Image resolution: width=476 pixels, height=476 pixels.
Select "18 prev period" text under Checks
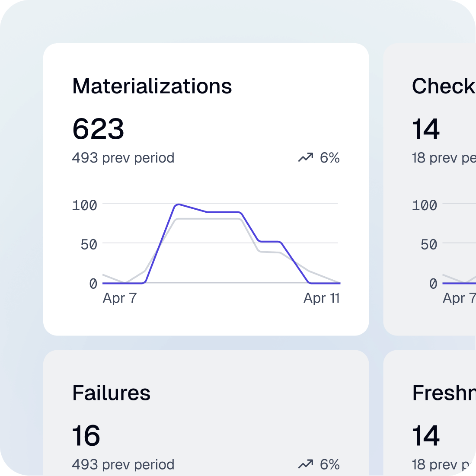pyautogui.click(x=444, y=158)
